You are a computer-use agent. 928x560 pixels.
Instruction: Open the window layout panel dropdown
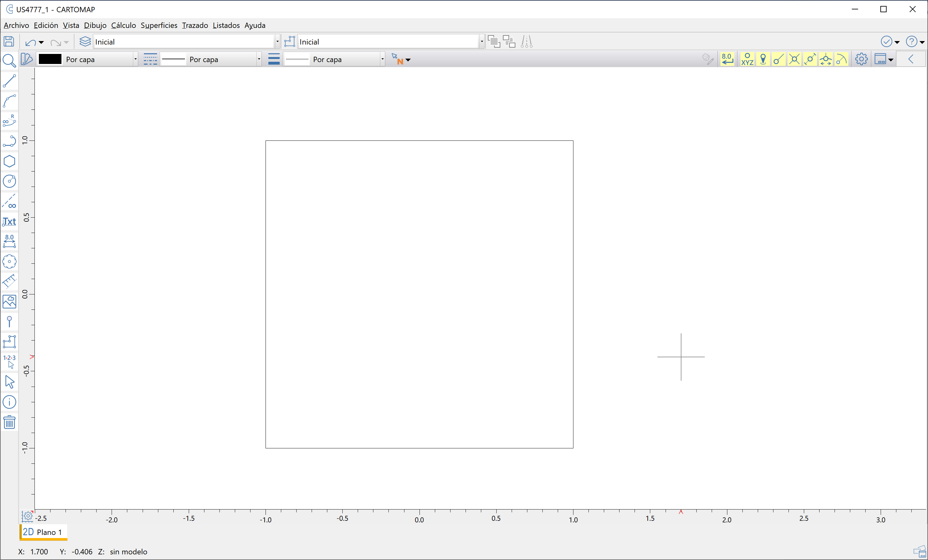(x=891, y=60)
